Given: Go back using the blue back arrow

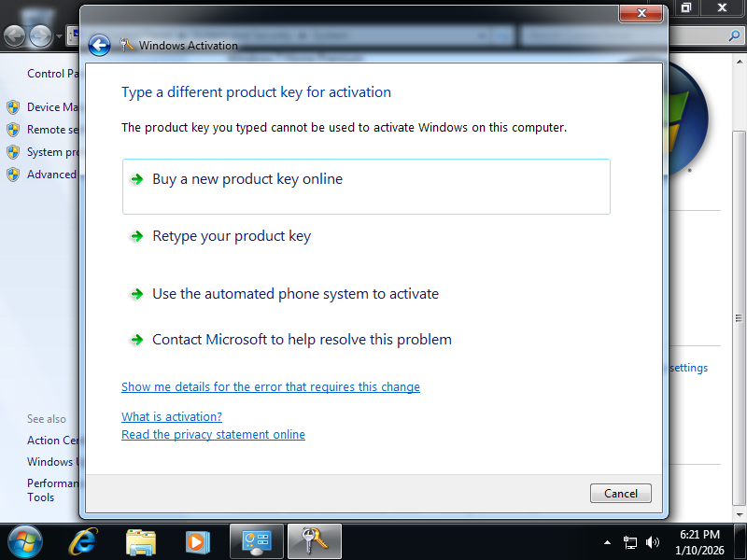Looking at the screenshot, I should (x=99, y=46).
